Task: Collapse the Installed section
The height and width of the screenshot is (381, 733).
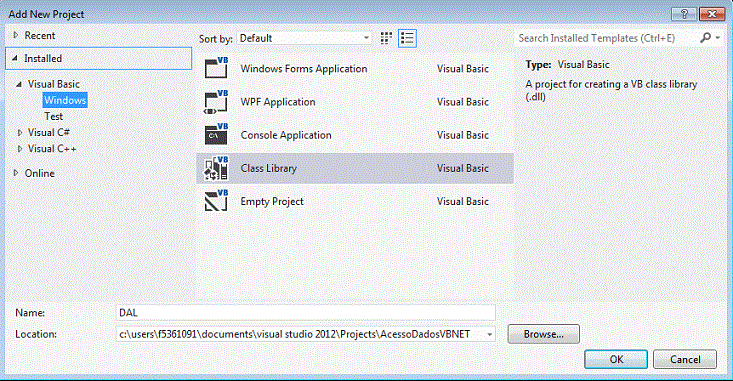Action: [15, 58]
